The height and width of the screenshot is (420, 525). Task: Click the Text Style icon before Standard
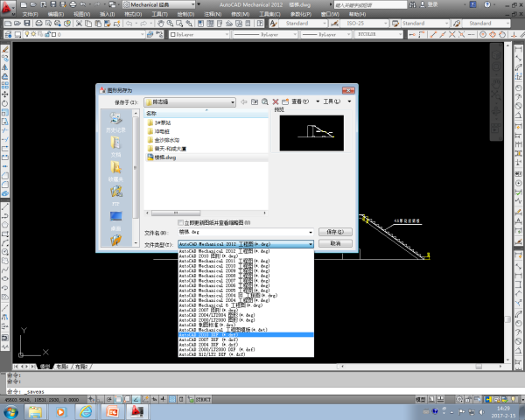[x=273, y=24]
